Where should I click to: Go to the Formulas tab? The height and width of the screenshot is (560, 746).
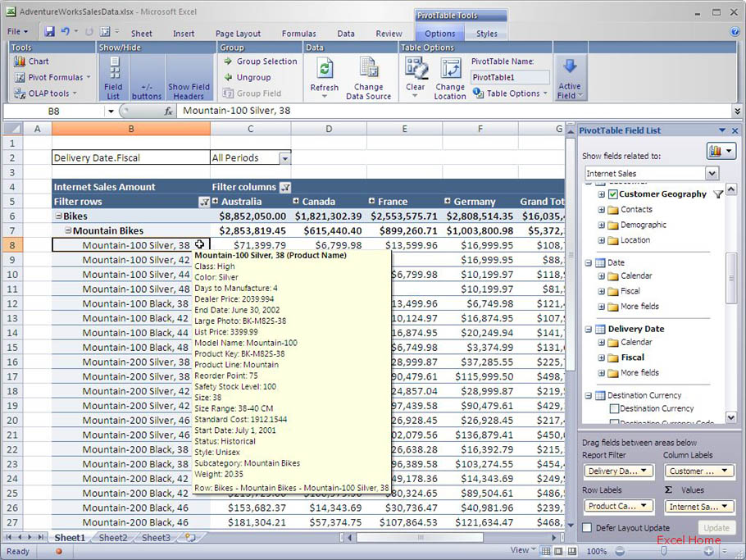[x=298, y=34]
